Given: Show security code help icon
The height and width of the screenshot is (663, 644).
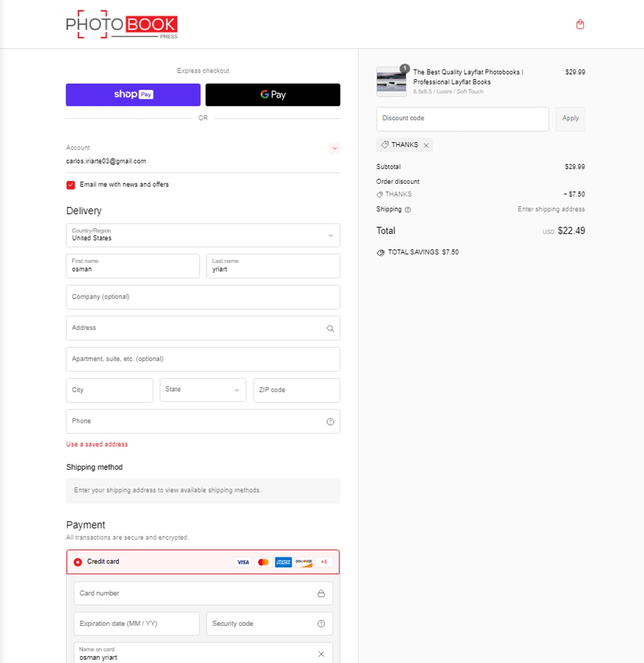Looking at the screenshot, I should coord(321,624).
